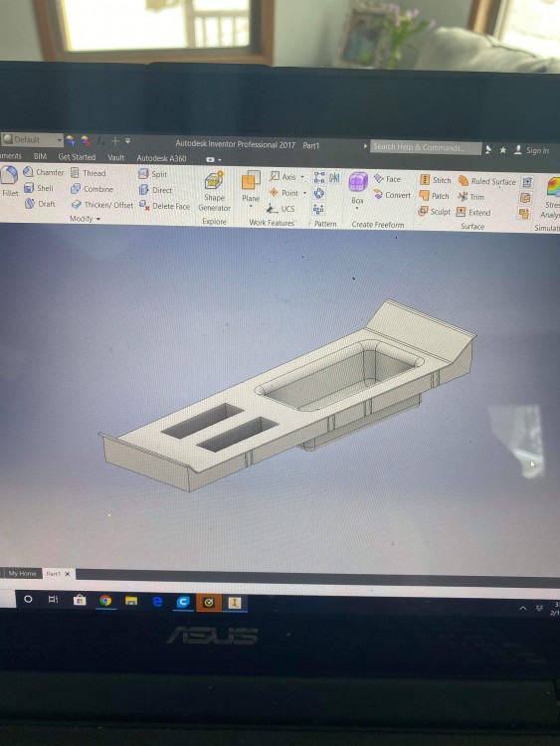Click the Sculpt surface tool
The height and width of the screenshot is (746, 560).
point(434,211)
